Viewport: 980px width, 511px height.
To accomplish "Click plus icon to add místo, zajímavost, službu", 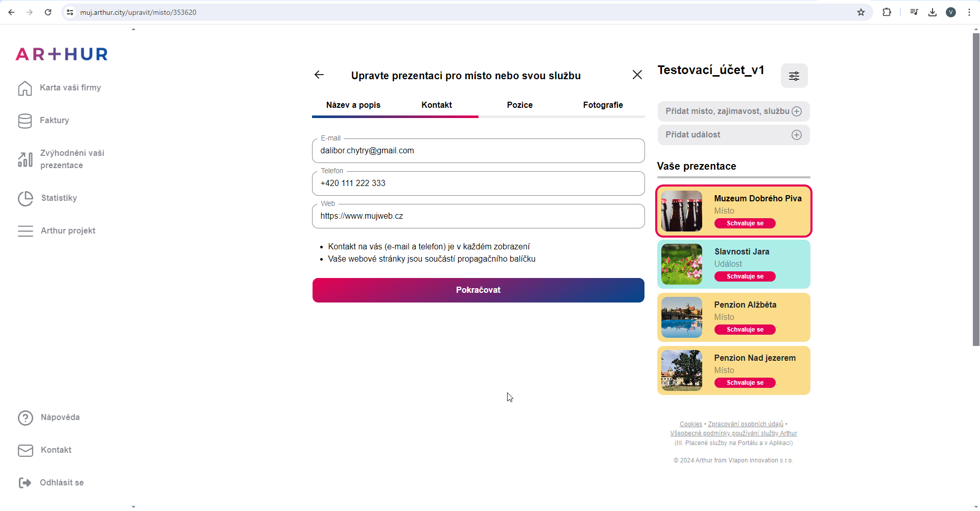I will (x=796, y=111).
